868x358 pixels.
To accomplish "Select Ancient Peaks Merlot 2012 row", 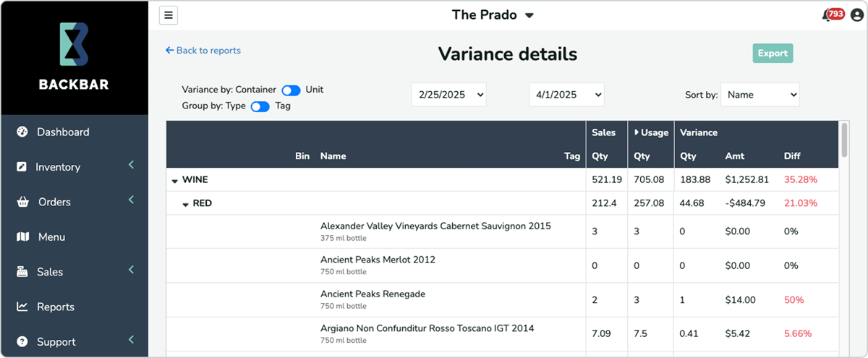I will click(x=503, y=265).
